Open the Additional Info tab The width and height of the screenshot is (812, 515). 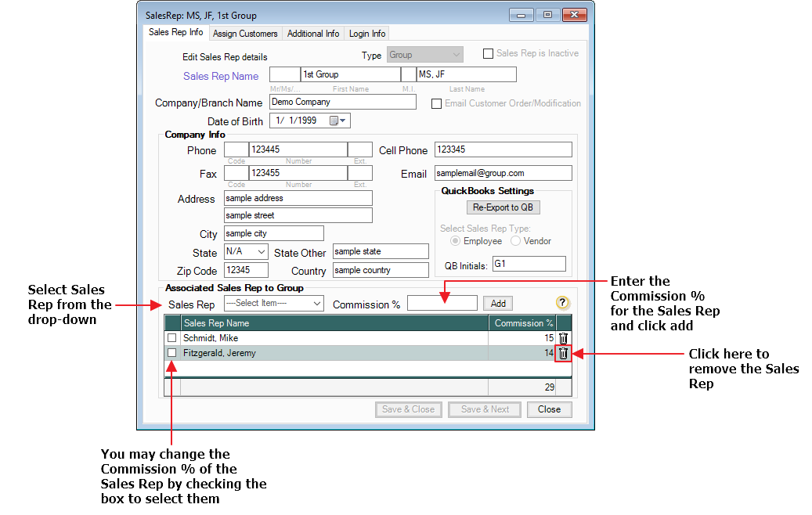pos(313,34)
